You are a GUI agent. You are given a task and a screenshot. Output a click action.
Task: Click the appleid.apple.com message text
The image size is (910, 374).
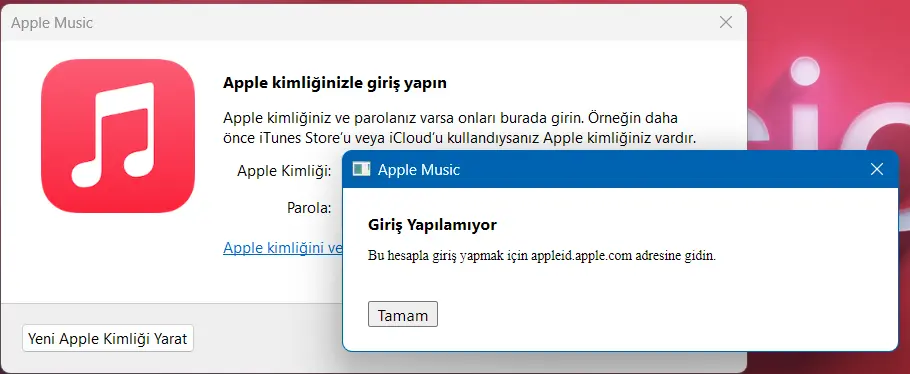[x=542, y=256]
